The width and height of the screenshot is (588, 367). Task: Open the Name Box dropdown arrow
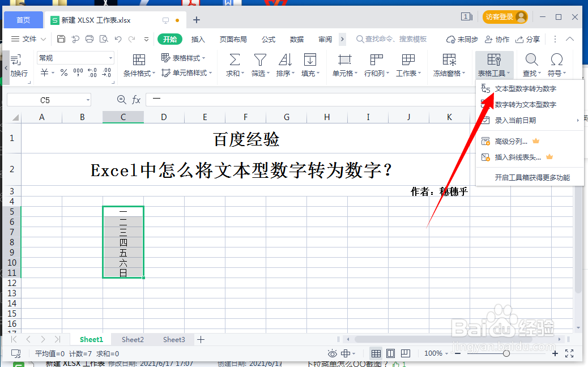pyautogui.click(x=88, y=100)
